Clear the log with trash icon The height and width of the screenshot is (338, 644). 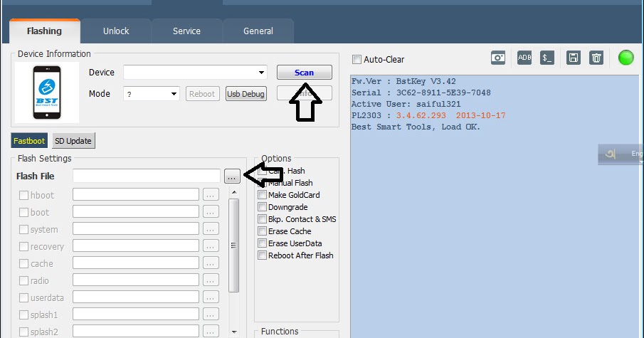pyautogui.click(x=596, y=58)
